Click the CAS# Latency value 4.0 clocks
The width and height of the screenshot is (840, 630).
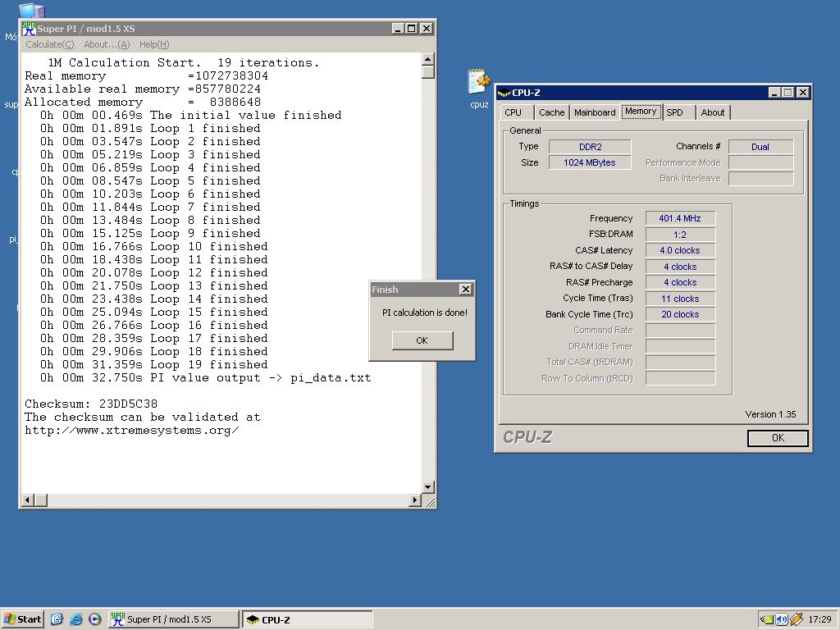pos(680,250)
